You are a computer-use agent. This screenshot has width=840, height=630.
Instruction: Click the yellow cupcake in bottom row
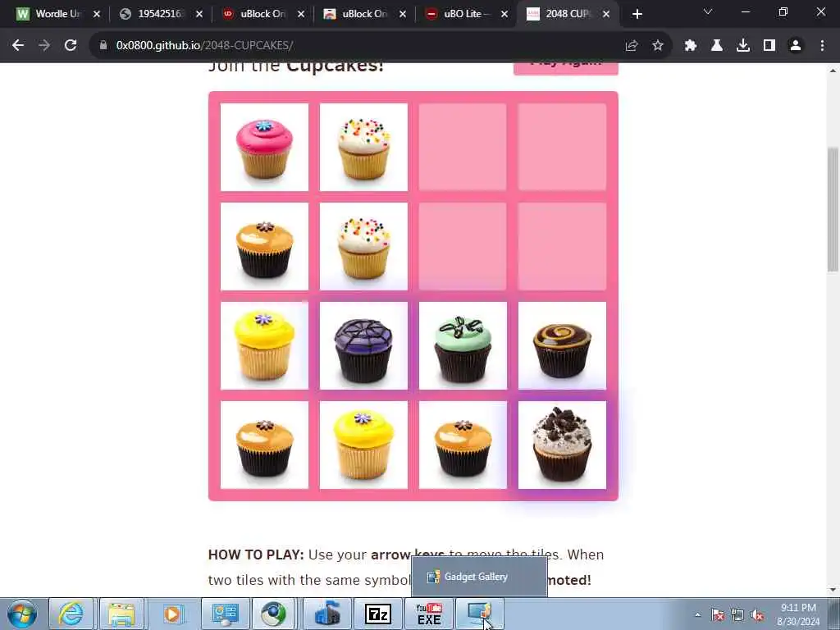[363, 445]
